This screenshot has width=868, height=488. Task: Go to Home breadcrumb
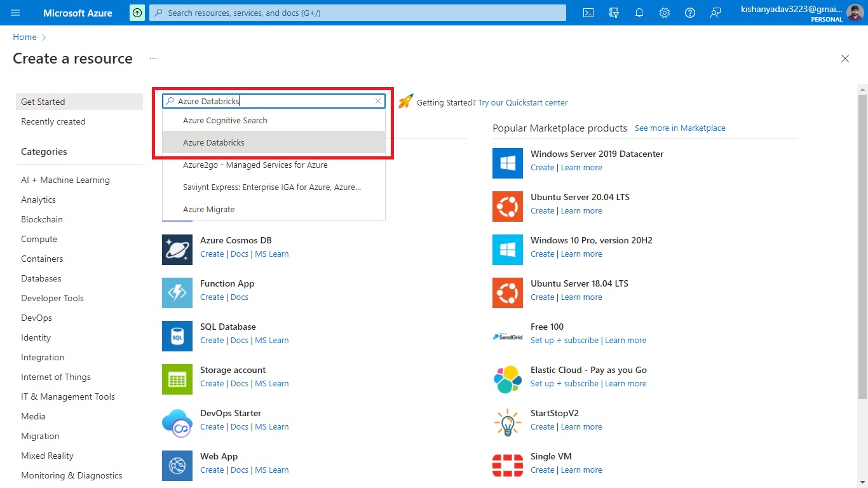25,37
